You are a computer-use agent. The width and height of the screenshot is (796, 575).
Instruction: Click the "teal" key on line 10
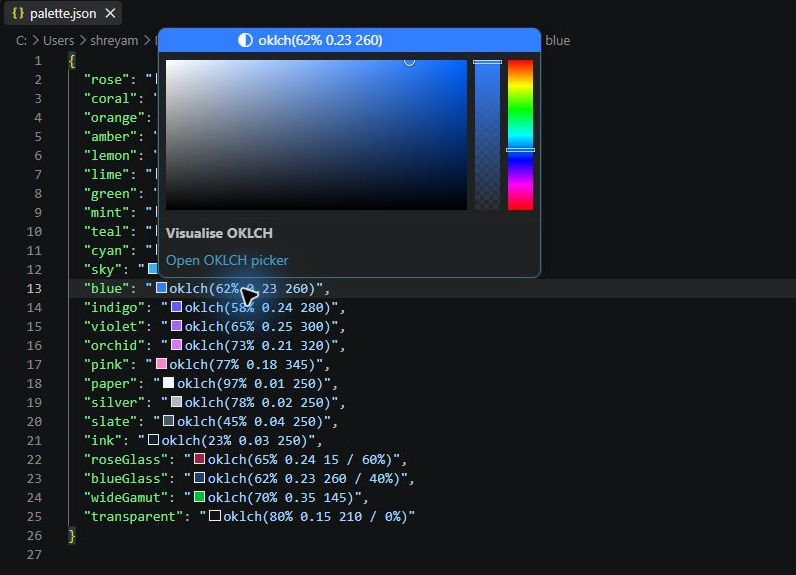(x=106, y=231)
